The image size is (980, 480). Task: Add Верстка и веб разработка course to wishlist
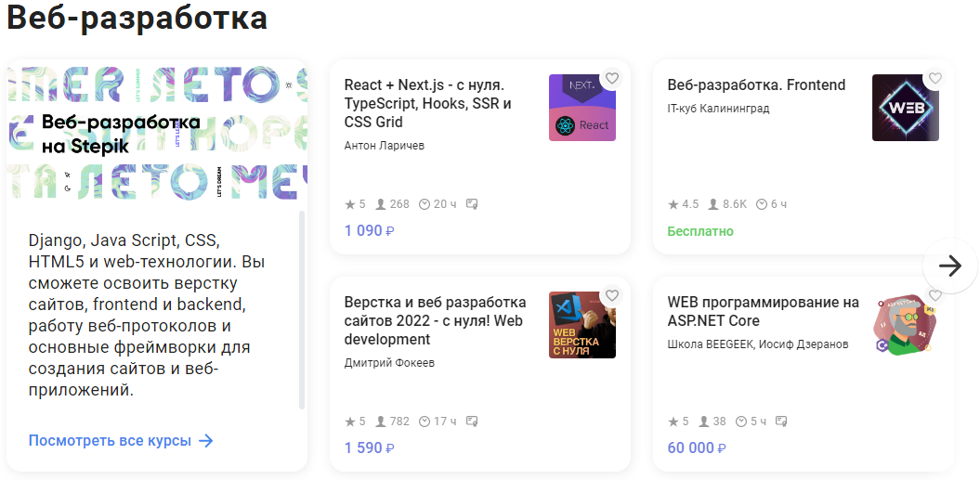tap(612, 295)
